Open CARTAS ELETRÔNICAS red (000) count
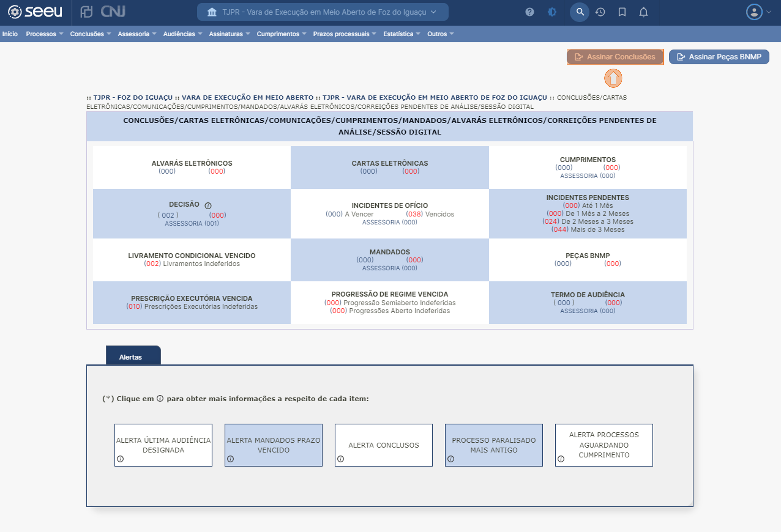 (411, 171)
